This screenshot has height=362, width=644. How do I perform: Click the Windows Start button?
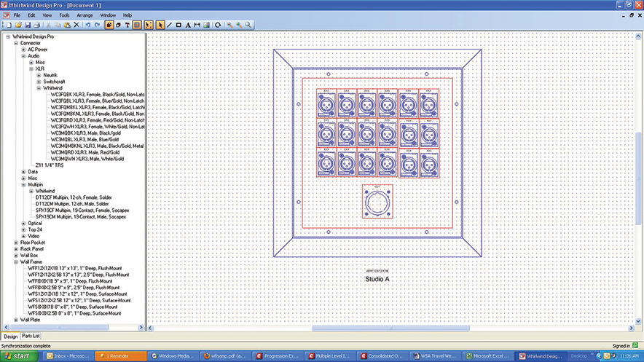(x=19, y=356)
